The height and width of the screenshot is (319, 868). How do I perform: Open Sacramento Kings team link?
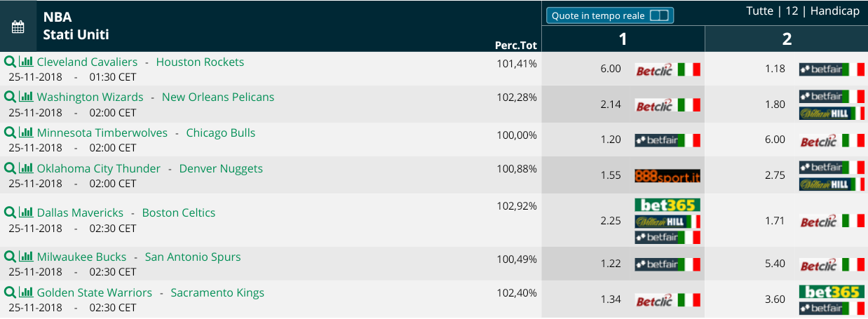(217, 292)
